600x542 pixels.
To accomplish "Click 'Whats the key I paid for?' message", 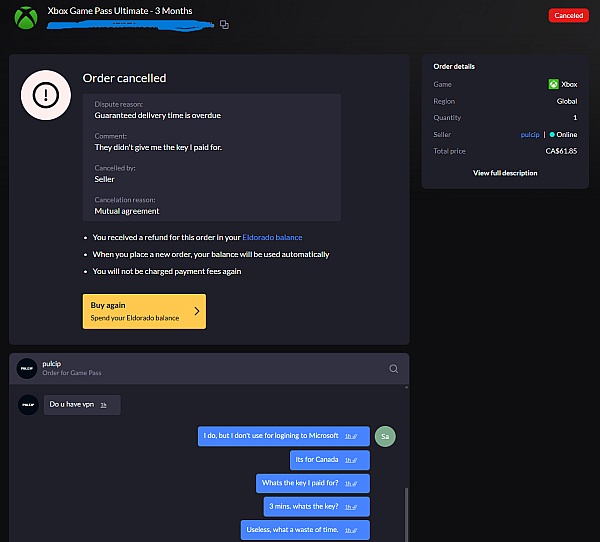I will [x=313, y=483].
